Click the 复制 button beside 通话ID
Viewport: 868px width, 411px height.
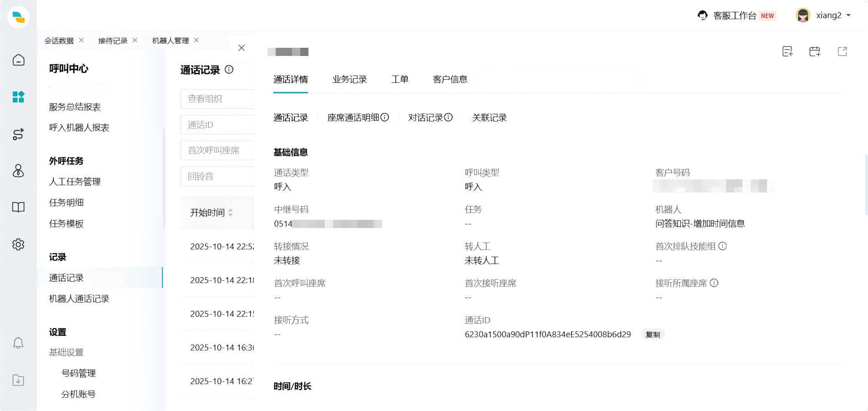(653, 334)
